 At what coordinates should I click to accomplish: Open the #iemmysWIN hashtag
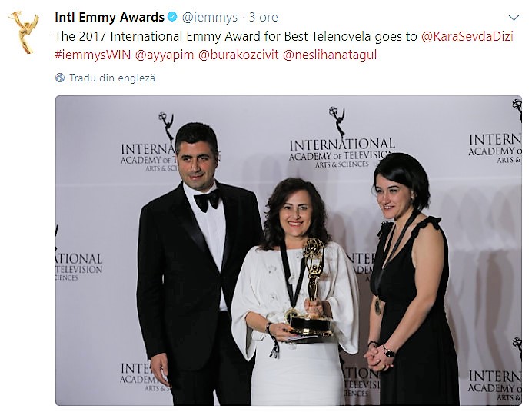click(x=92, y=55)
